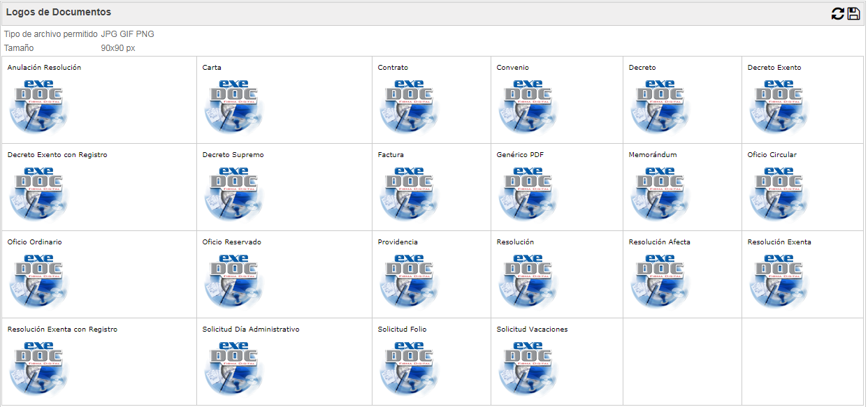Viewport: 868px width, 407px height.
Task: Click the save floppy disk icon
Action: 853,13
